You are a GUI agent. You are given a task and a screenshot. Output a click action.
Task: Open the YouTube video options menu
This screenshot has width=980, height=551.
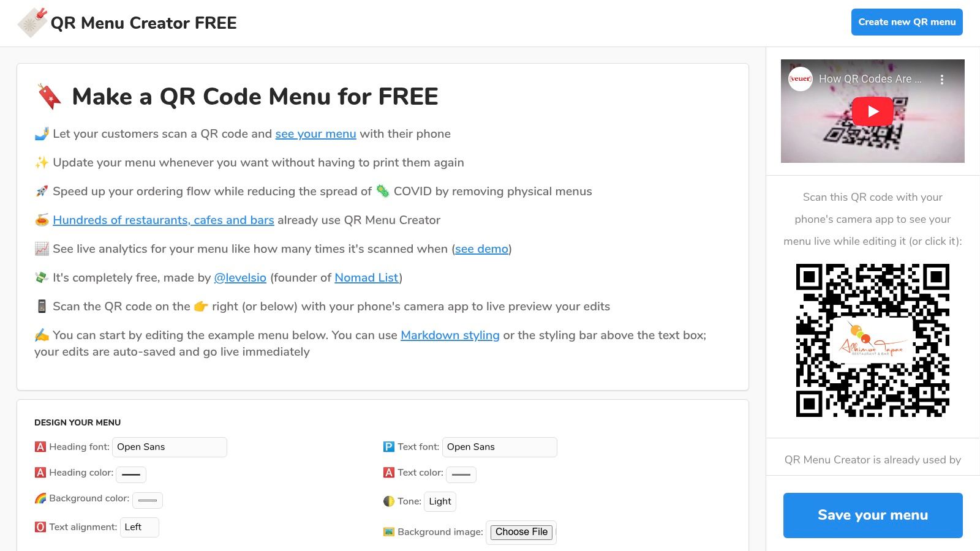[x=941, y=79]
